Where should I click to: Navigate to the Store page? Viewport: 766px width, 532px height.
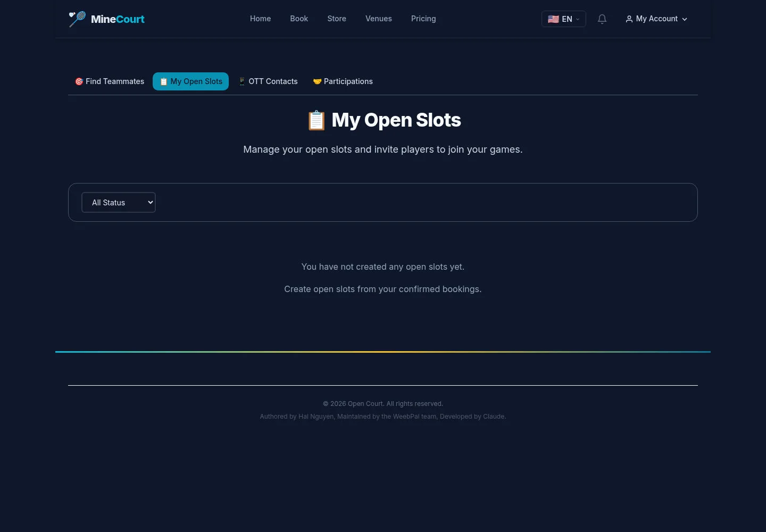tap(337, 19)
